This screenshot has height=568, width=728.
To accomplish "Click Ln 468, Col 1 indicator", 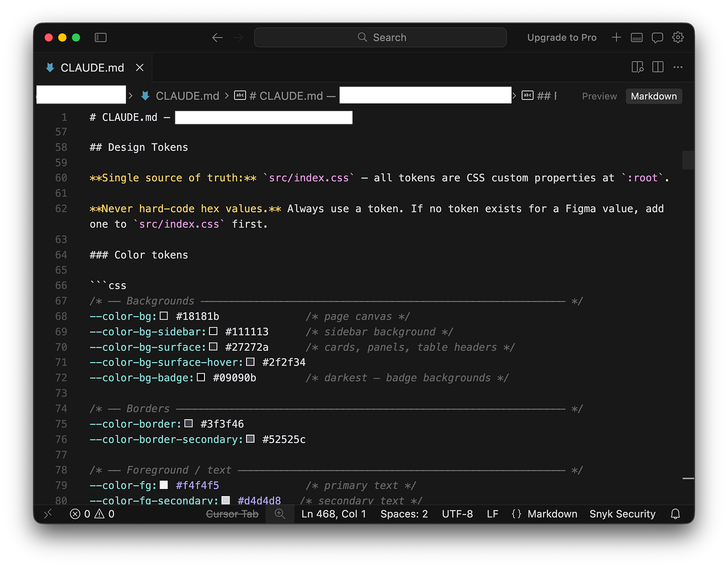I will [x=333, y=514].
